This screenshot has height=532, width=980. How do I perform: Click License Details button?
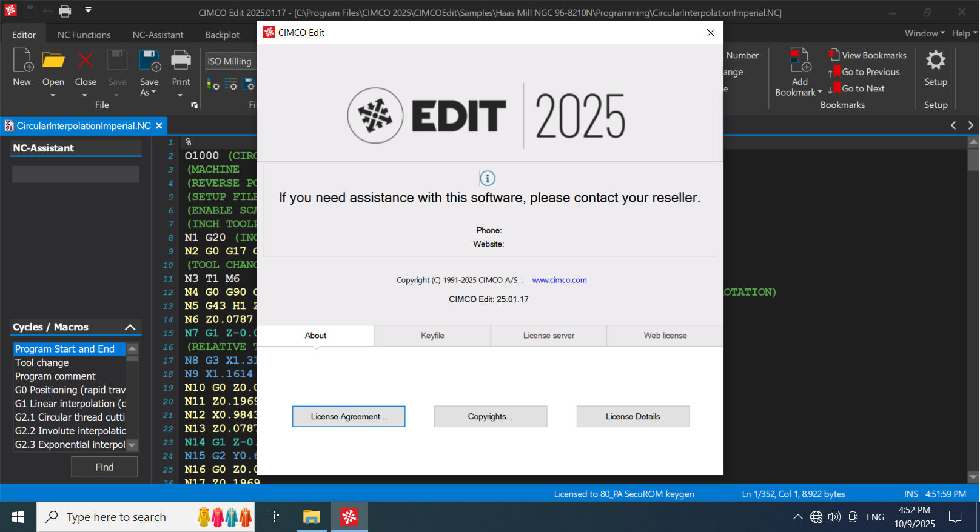[x=633, y=416]
